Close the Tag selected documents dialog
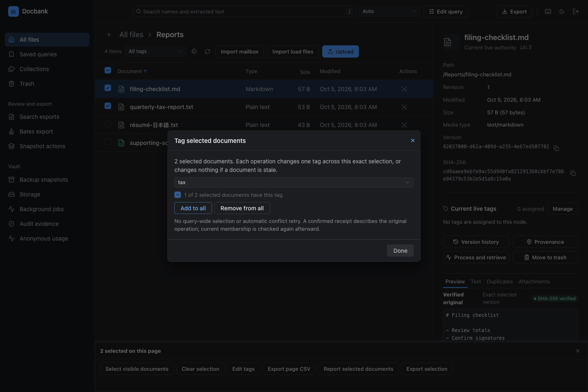The width and height of the screenshot is (588, 392). coord(413,140)
